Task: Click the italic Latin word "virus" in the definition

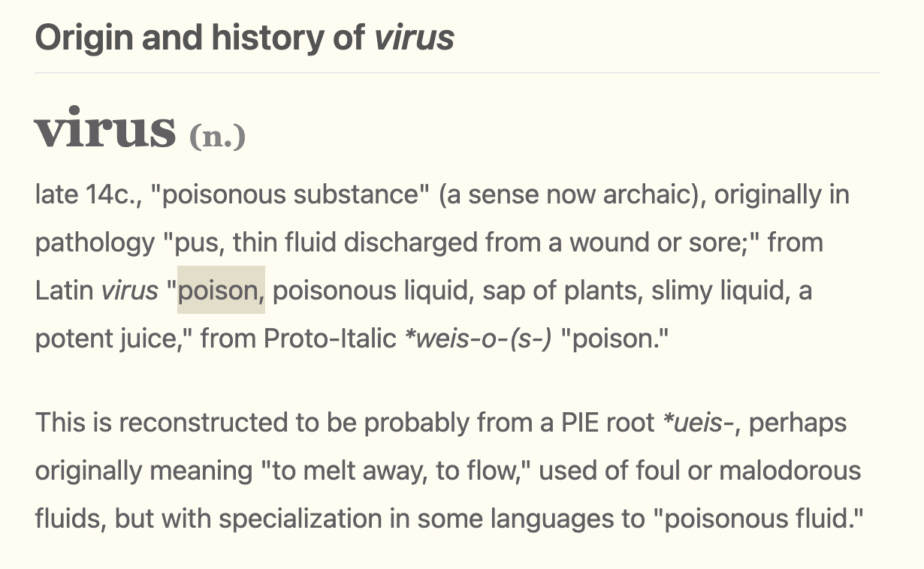Action: 130,291
